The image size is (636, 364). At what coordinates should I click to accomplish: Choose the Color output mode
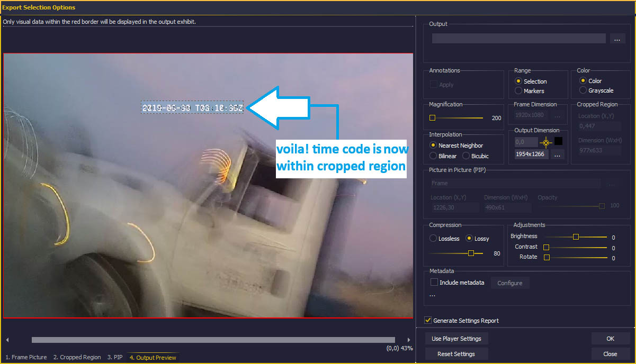(591, 81)
